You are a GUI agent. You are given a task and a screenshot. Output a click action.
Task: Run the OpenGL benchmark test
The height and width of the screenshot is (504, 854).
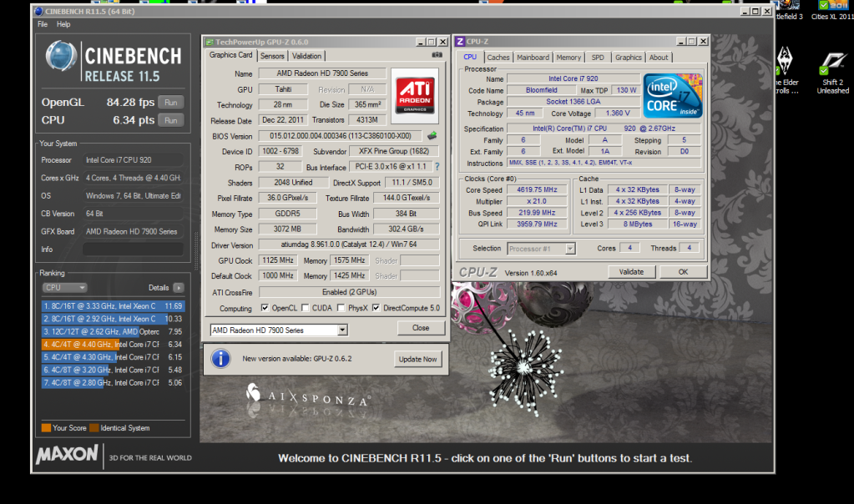170,102
